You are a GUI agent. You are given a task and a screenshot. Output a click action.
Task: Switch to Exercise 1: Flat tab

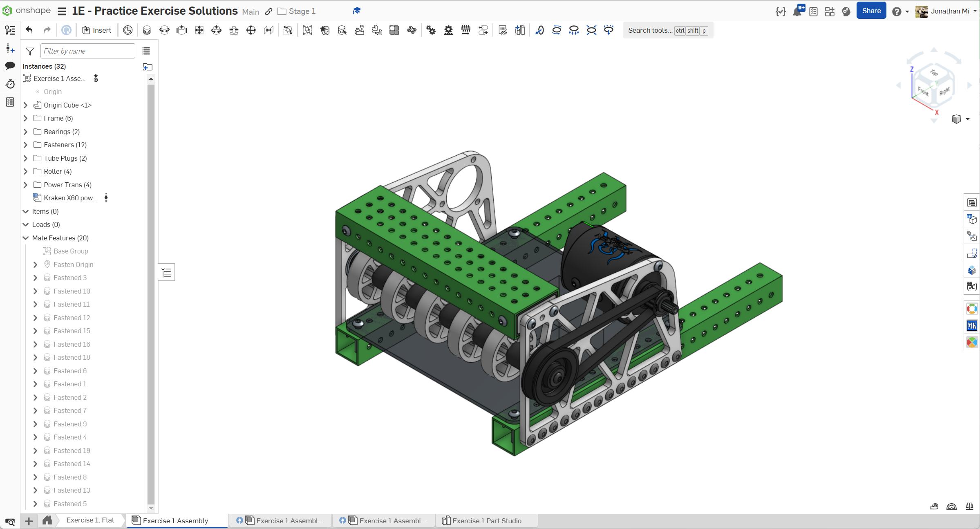coord(90,520)
